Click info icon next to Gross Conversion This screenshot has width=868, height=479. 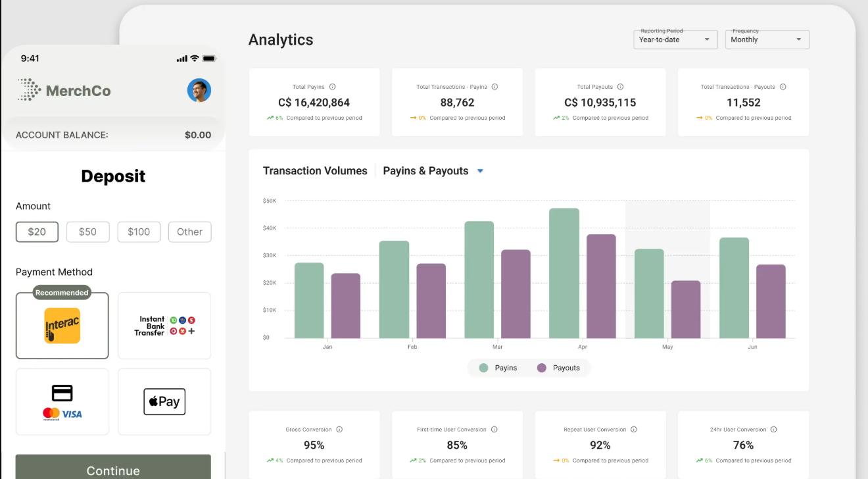tap(339, 430)
